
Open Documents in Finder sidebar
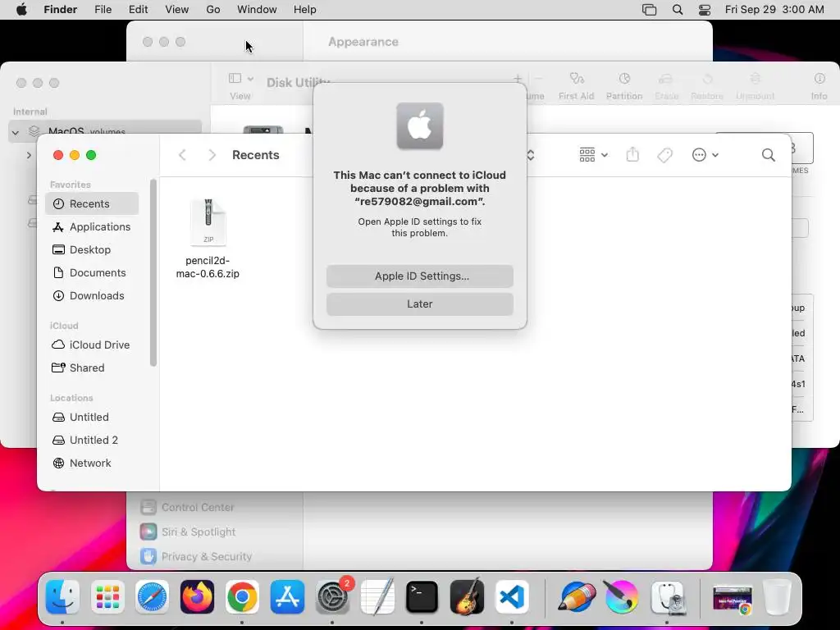tap(92, 272)
